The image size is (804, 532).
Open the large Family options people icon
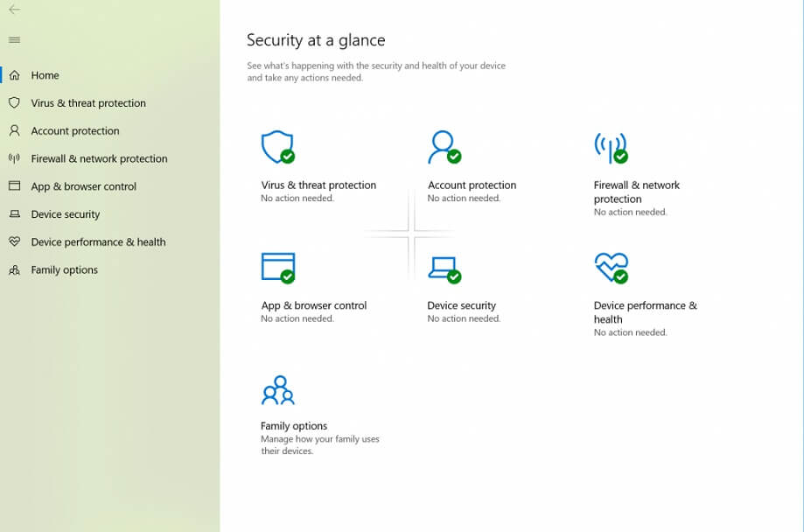(x=278, y=390)
